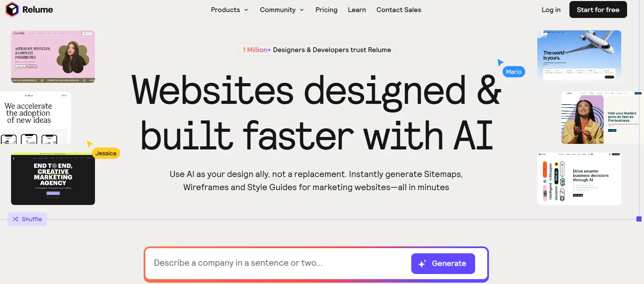This screenshot has height=284, width=644.
Task: Click the shuffle arrows icon
Action: (16, 219)
